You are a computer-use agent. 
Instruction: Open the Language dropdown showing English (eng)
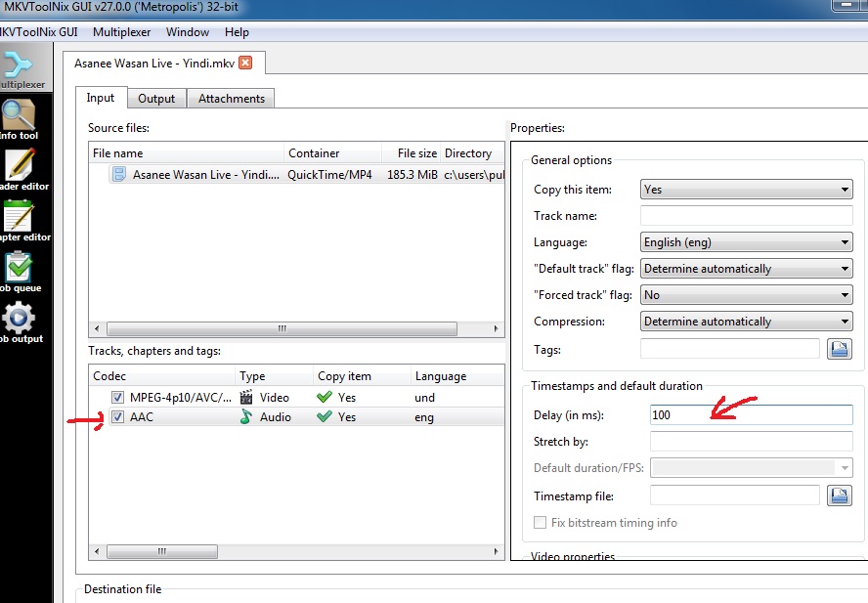(x=746, y=242)
